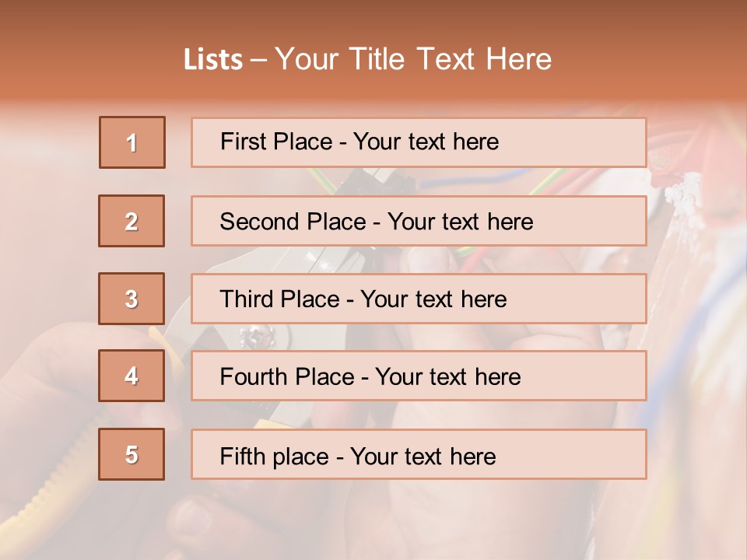Screen dimensions: 747x560
Task: Click "Your text here" in the third bar
Action: point(433,299)
